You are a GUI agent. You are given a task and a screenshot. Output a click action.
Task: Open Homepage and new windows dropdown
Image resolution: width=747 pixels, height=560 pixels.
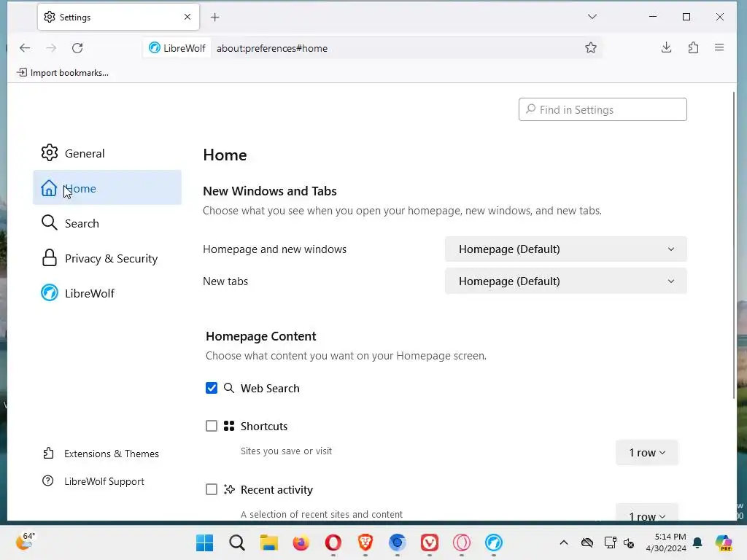tap(566, 249)
